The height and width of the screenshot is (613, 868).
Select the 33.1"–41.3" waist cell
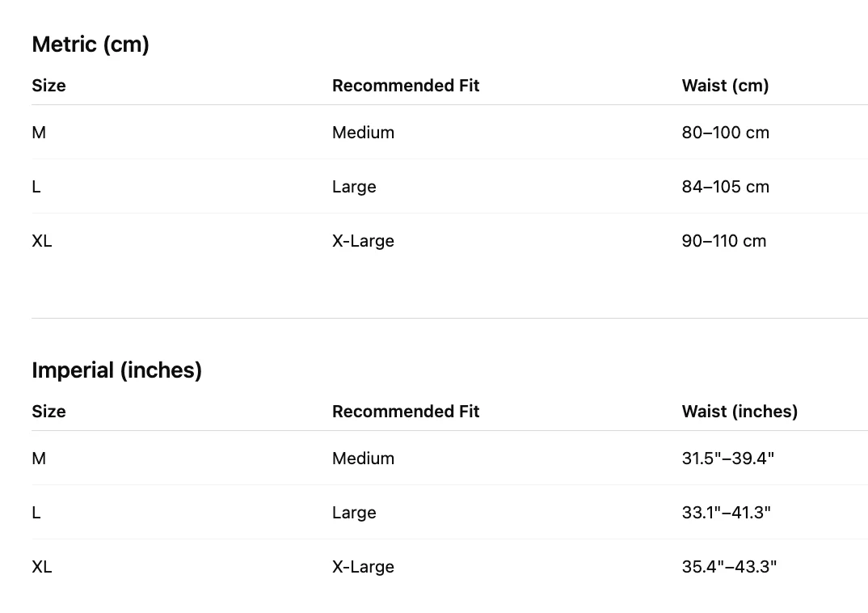coord(727,512)
